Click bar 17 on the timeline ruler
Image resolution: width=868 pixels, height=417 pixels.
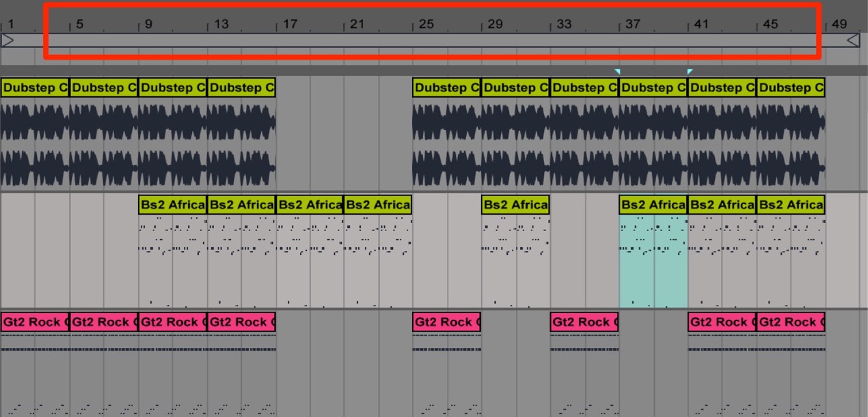point(290,24)
